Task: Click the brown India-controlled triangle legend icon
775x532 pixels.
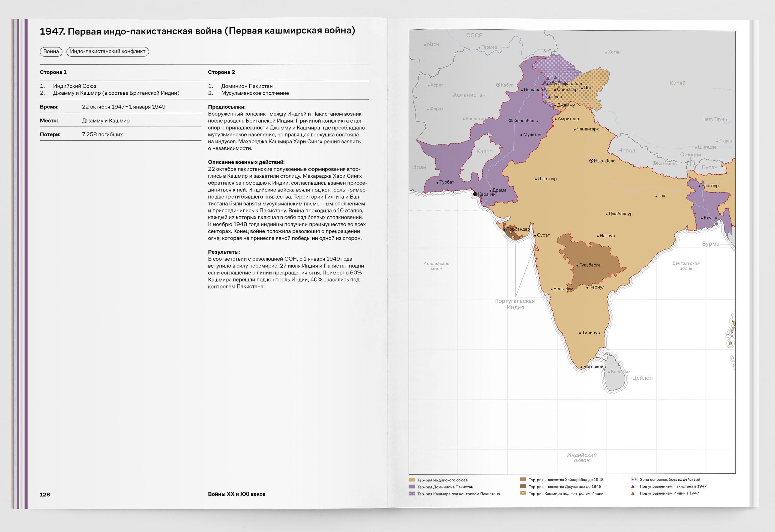Action: (x=633, y=493)
